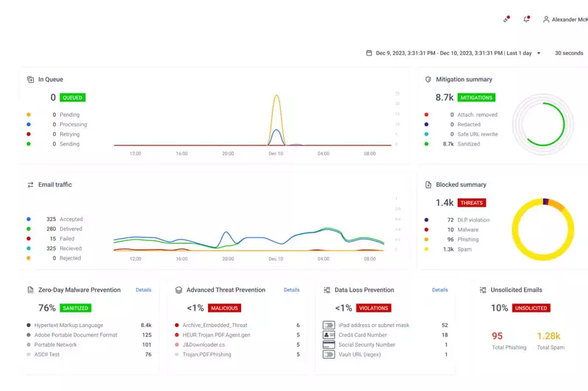
Task: Click the link alert icon in header
Action: pos(506,19)
